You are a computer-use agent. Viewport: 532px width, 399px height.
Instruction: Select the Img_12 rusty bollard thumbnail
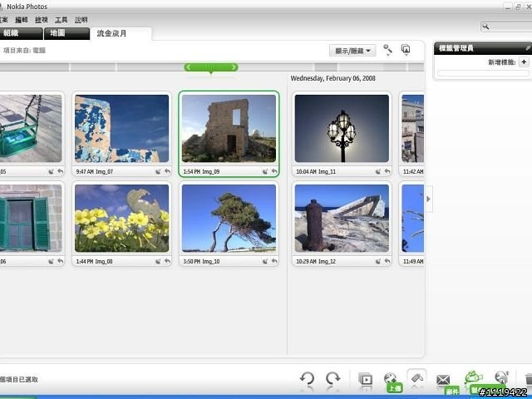click(342, 218)
